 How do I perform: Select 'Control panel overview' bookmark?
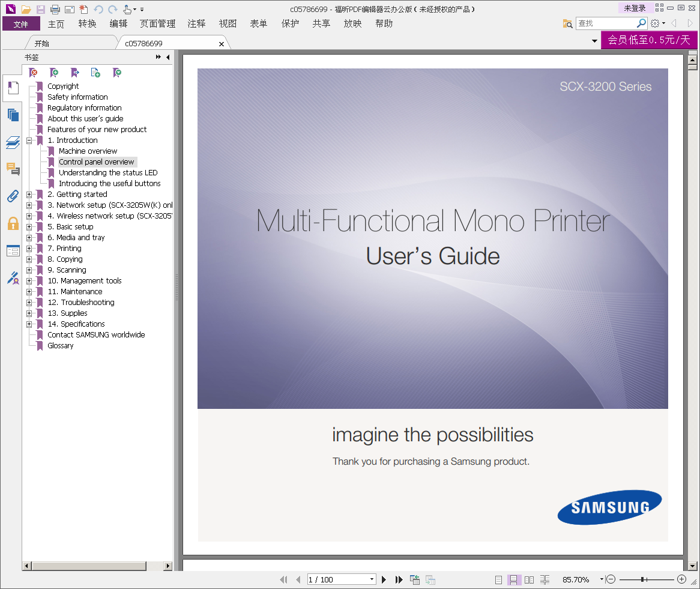pyautogui.click(x=97, y=162)
